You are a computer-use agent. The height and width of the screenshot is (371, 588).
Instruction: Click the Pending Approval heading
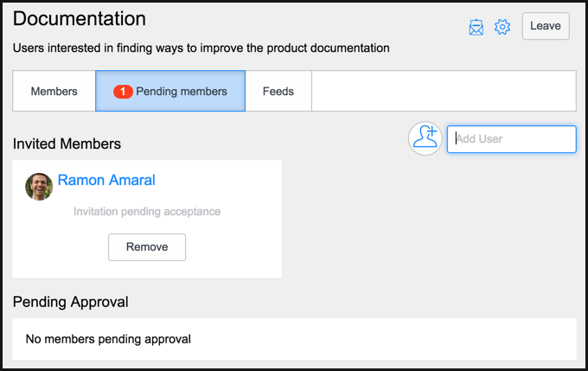[71, 302]
